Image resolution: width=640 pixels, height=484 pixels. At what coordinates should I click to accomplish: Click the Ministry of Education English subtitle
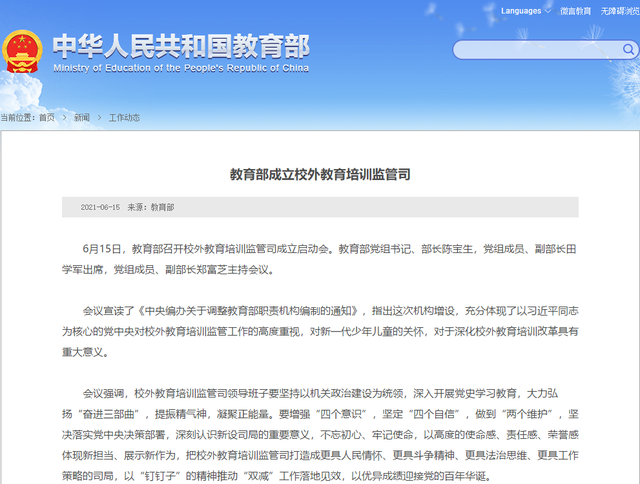pos(181,68)
